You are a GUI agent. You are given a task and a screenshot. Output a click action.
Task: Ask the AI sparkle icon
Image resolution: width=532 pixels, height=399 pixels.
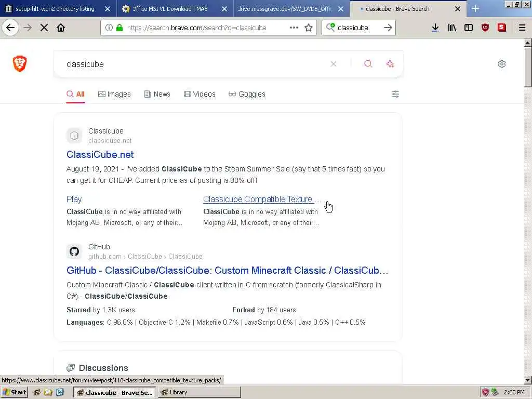coord(390,64)
